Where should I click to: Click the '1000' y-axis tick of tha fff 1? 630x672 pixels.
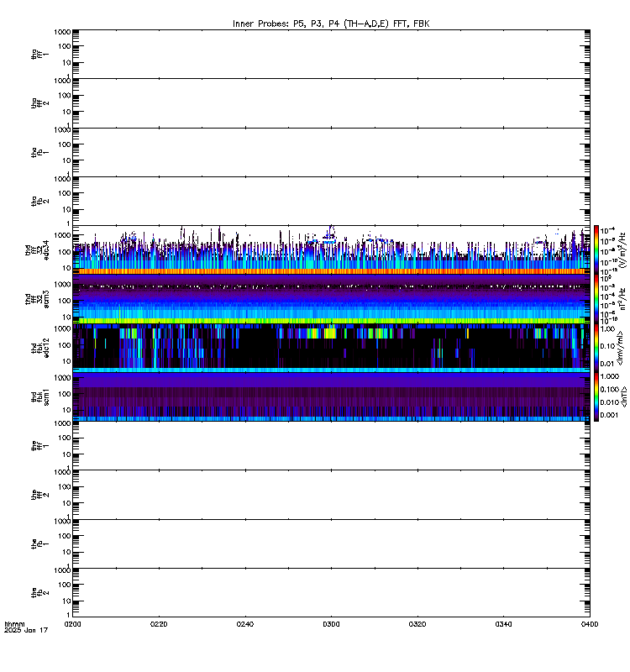click(62, 32)
